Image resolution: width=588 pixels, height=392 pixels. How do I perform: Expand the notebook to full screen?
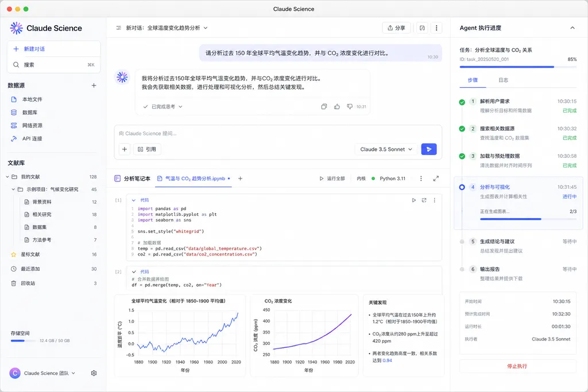coord(436,178)
